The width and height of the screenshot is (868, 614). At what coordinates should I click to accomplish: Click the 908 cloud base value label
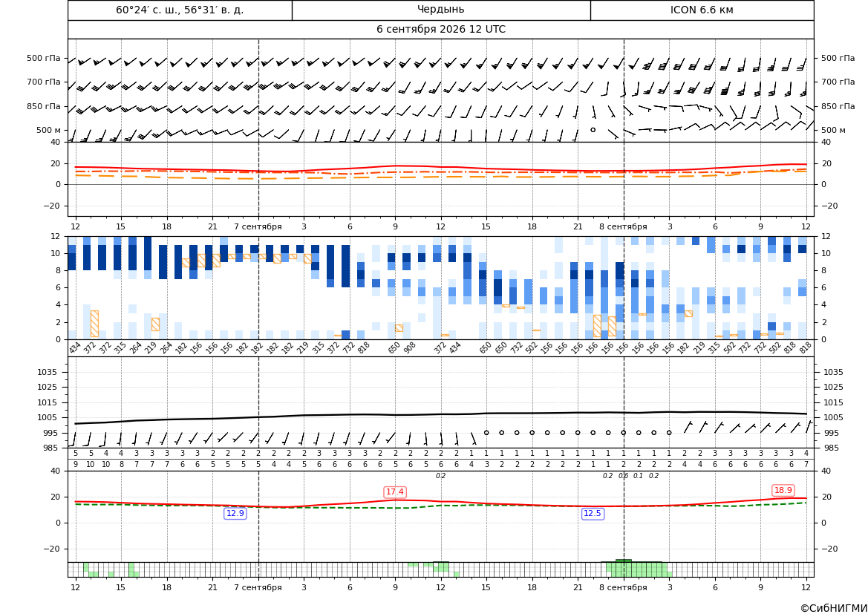click(x=410, y=348)
